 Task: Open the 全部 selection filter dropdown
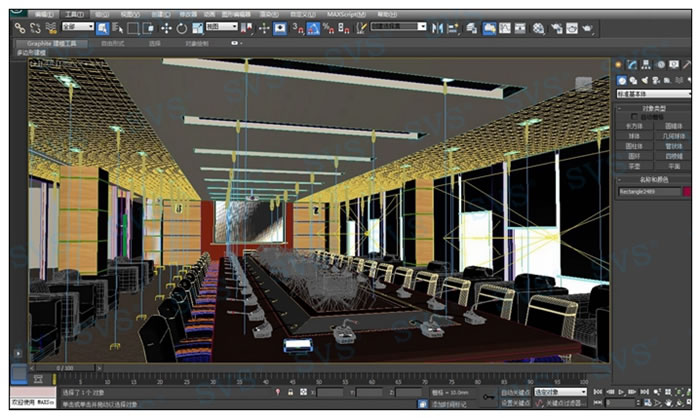click(x=77, y=28)
